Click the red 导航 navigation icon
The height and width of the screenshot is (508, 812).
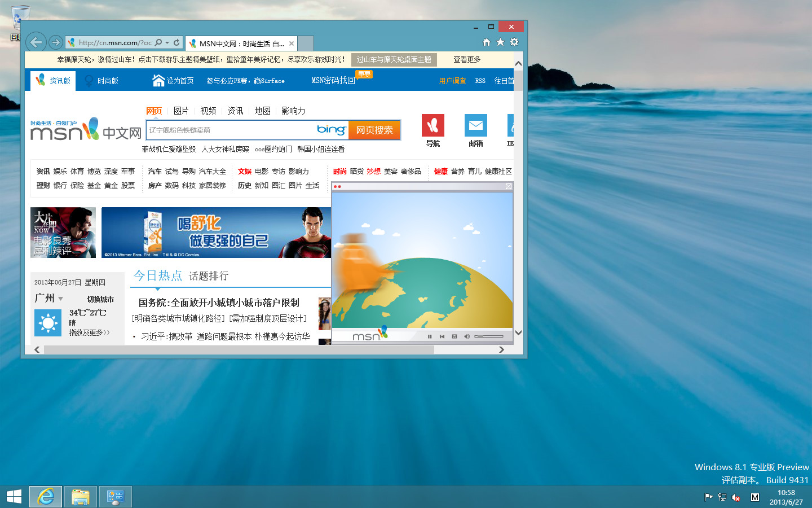point(433,125)
